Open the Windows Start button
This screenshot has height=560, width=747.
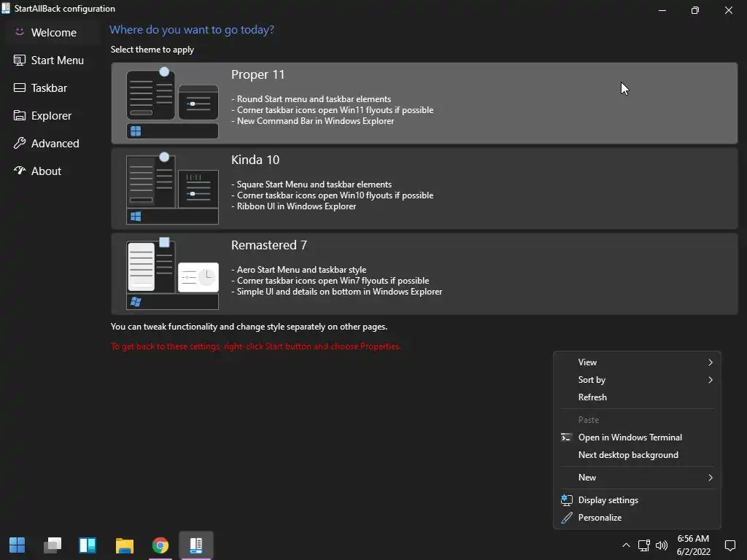[x=18, y=545]
